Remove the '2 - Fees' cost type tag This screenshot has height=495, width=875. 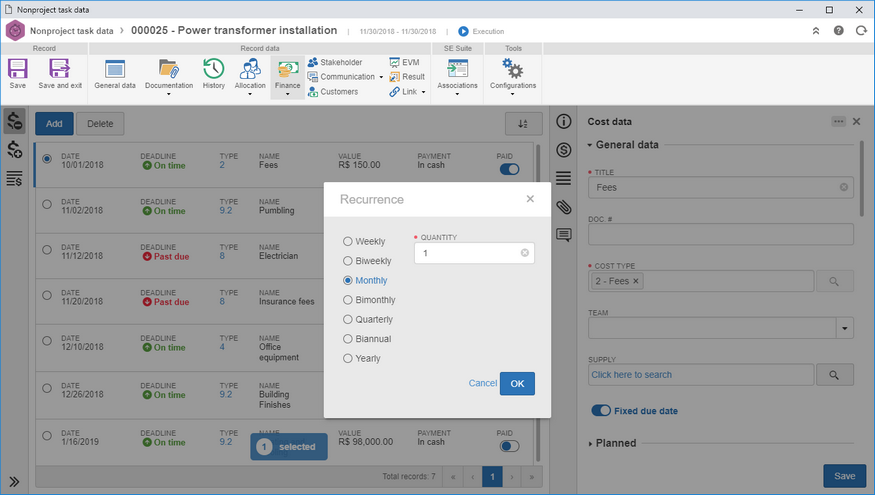click(x=635, y=281)
